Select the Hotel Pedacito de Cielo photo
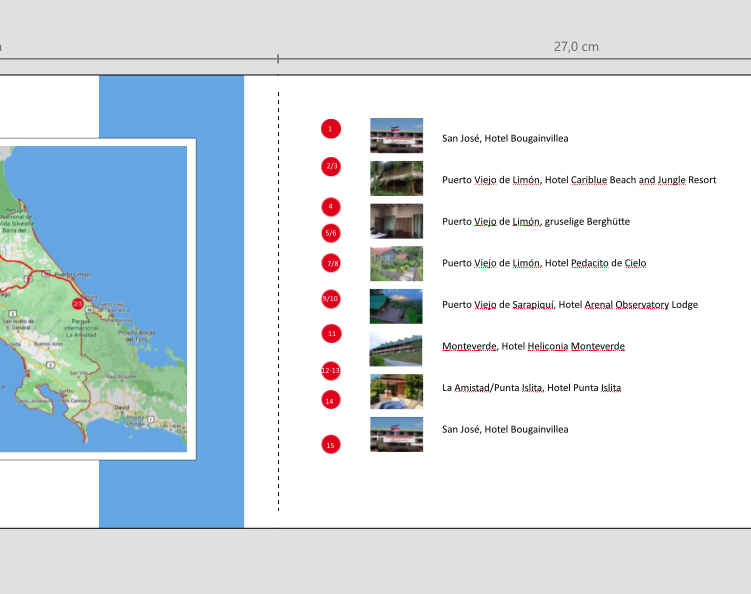The image size is (751, 594). [396, 263]
